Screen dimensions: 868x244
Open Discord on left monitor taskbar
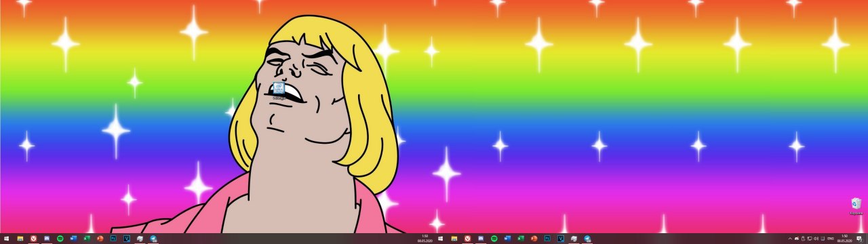click(47, 239)
